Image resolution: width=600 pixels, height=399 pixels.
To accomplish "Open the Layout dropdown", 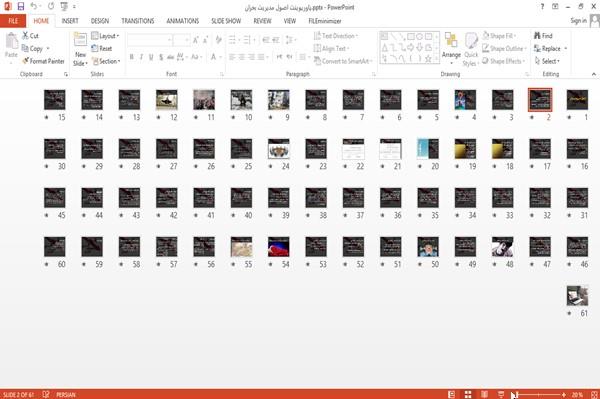I will tap(106, 36).
